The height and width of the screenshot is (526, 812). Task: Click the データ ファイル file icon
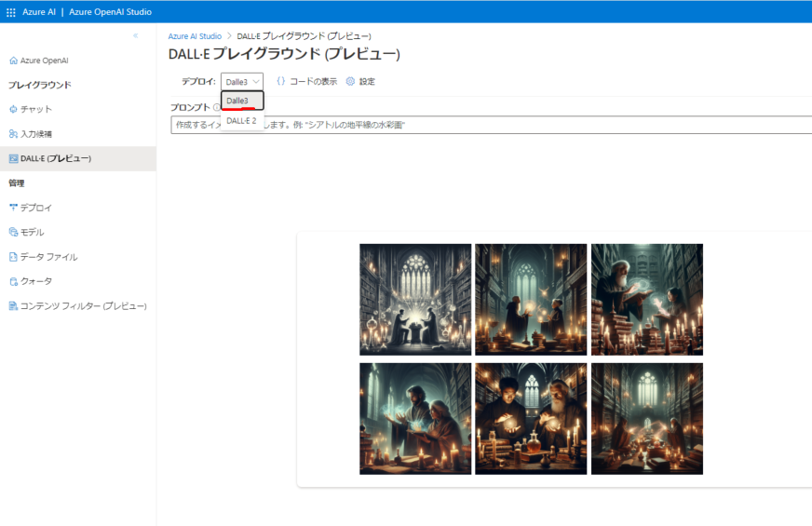pos(13,257)
